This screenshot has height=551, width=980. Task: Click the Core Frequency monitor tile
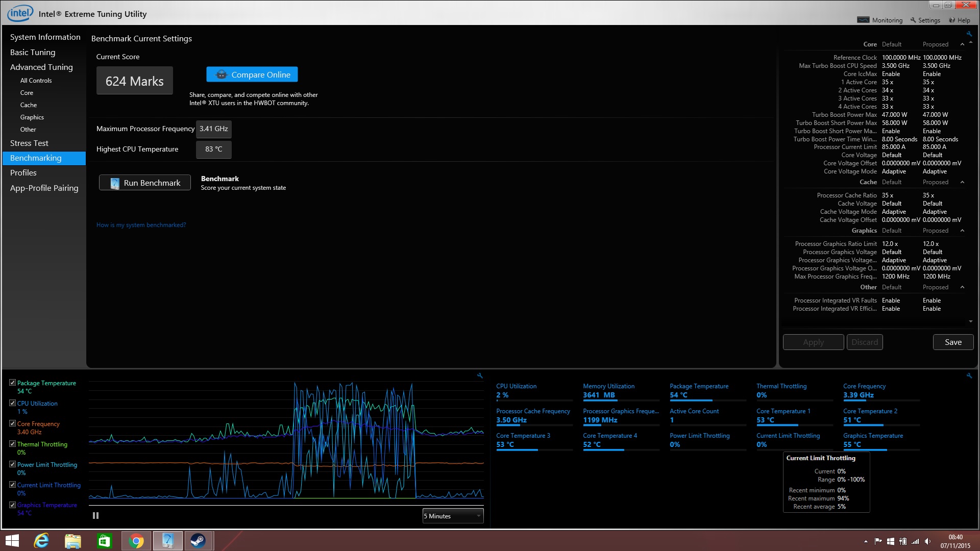tap(881, 392)
